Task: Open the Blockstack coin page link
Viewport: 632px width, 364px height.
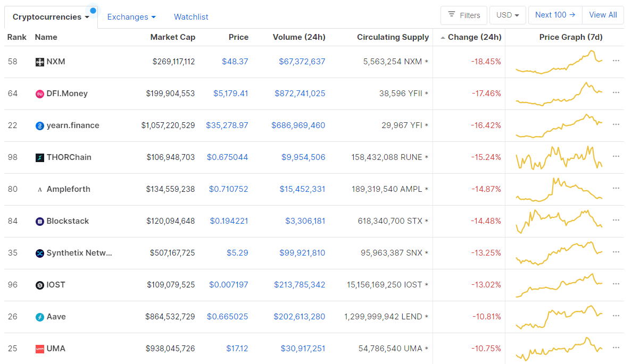Action: [68, 221]
